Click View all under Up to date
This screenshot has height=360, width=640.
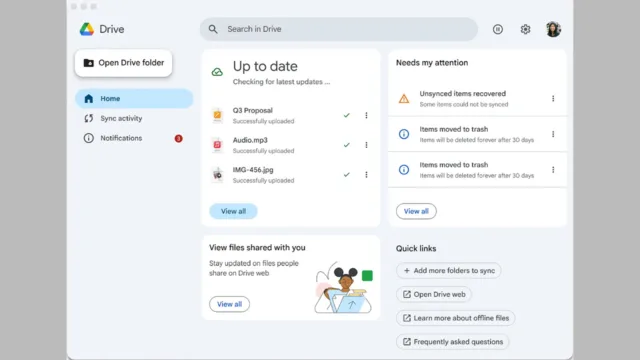coord(233,211)
